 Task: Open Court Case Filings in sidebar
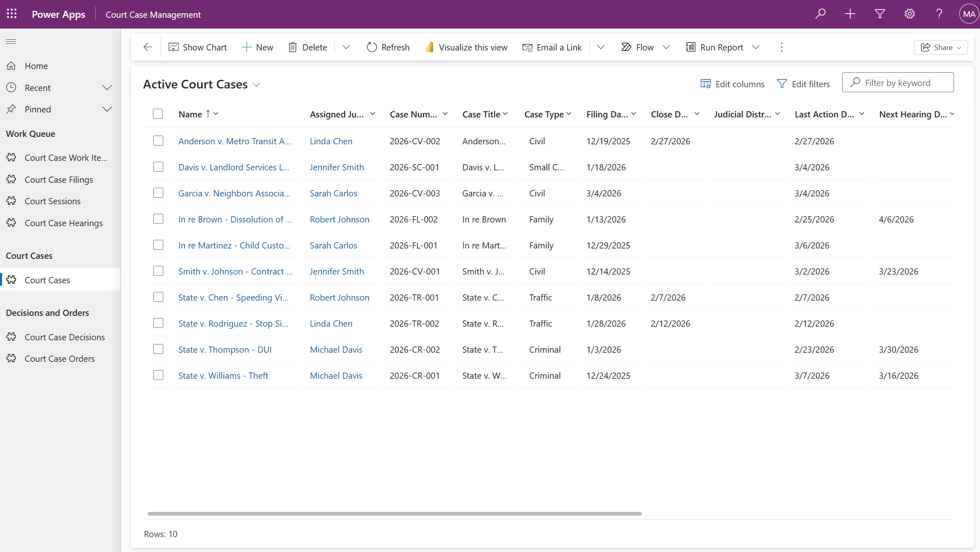[x=60, y=179]
